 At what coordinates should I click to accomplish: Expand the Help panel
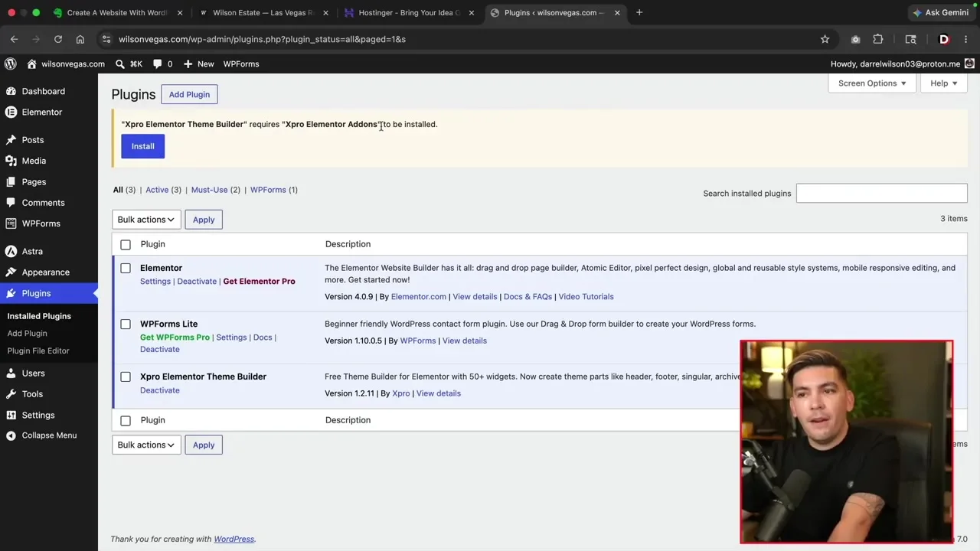click(943, 83)
